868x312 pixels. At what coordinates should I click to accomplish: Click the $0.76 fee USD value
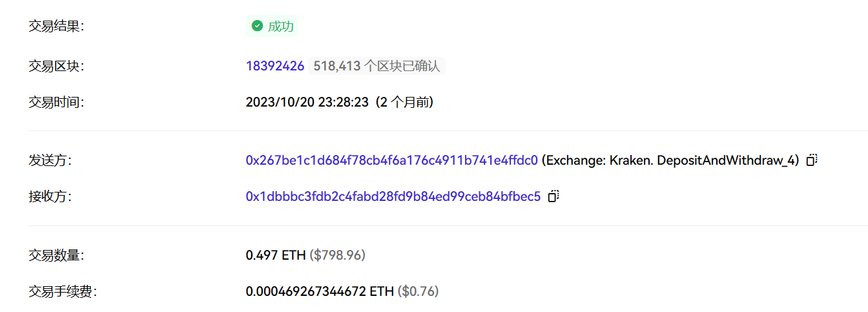tap(418, 291)
